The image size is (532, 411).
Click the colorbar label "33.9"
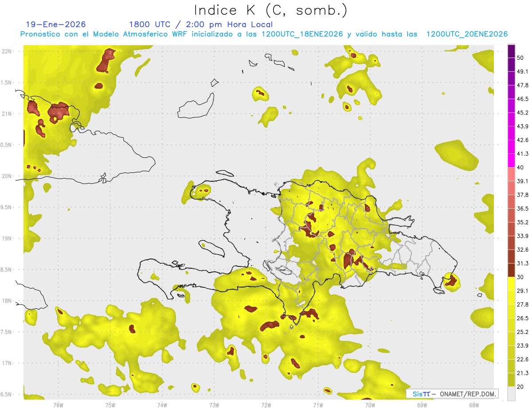523,236
